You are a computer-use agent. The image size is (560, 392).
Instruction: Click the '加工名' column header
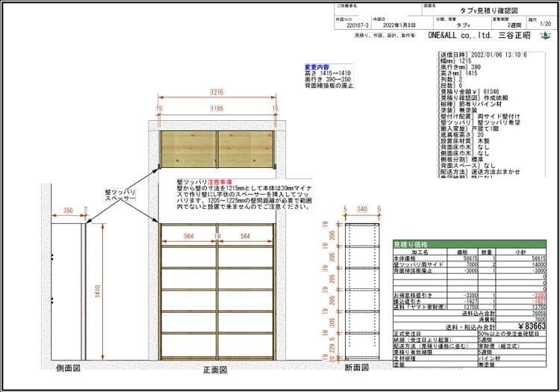[420, 252]
